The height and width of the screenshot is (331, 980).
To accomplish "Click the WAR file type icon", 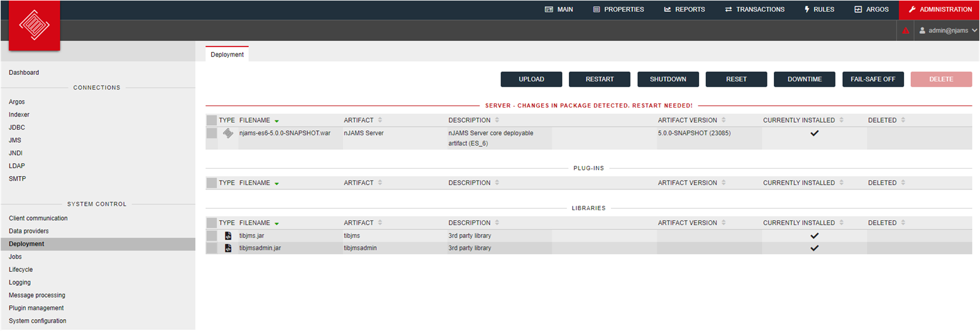I will [228, 133].
